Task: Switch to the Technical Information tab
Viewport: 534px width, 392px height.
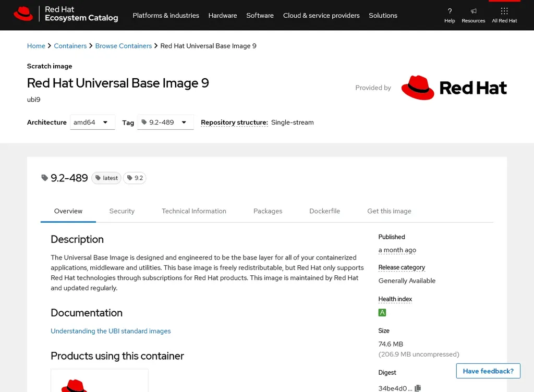Action: pos(194,211)
